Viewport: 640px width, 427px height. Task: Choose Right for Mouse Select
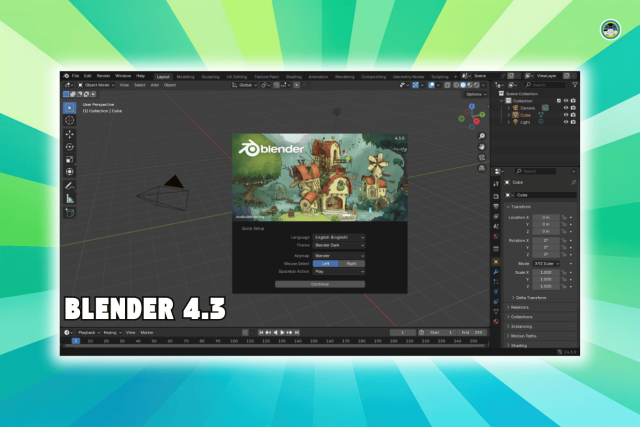point(352,263)
